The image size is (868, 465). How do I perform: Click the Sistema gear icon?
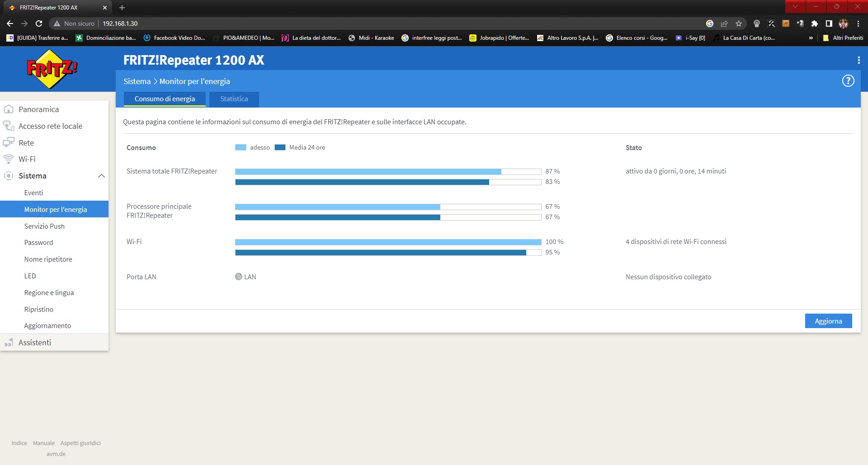(9, 176)
